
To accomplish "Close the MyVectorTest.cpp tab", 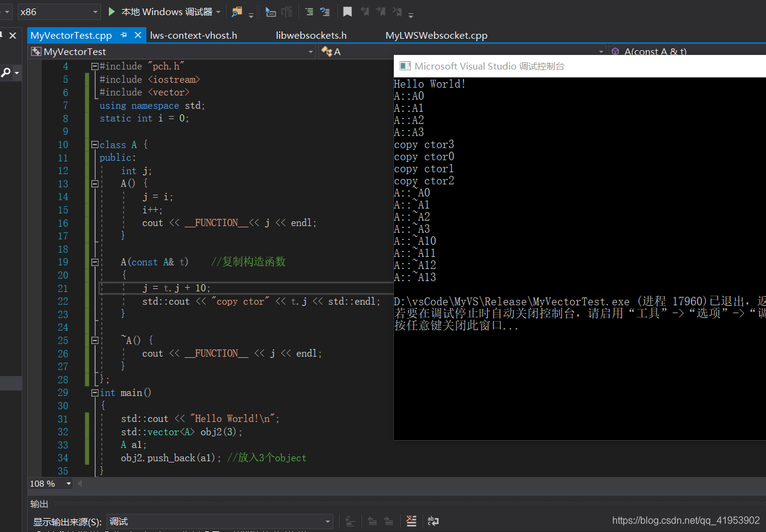I will [x=139, y=35].
